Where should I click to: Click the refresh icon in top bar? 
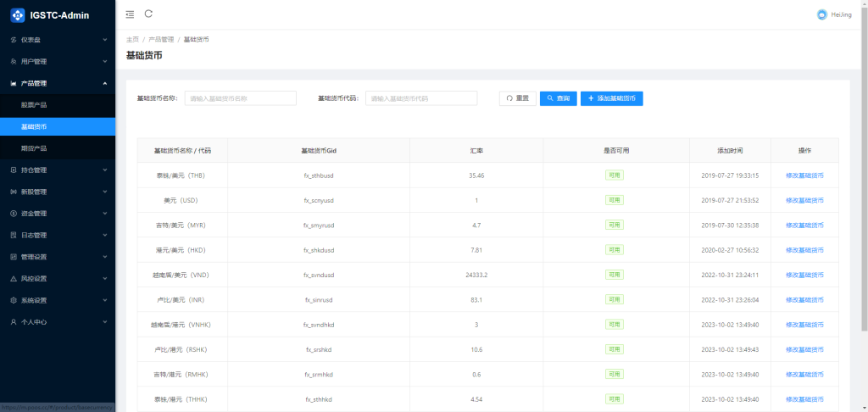click(149, 14)
